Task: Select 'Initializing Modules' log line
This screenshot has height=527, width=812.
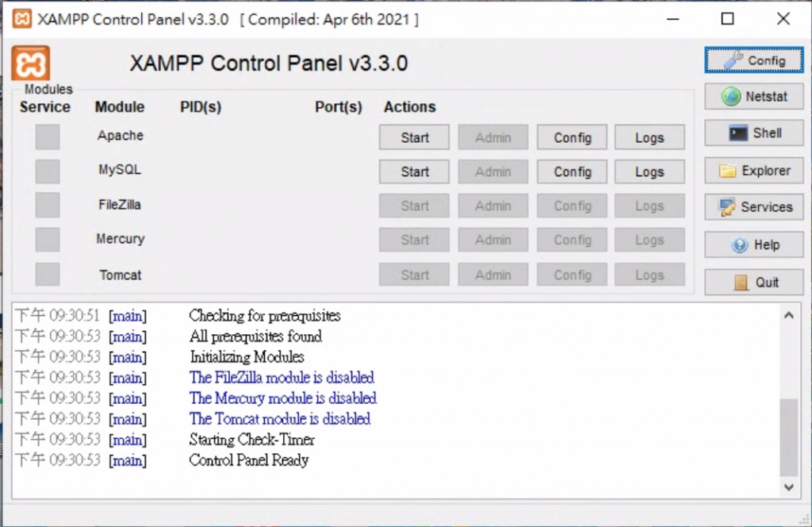Action: click(x=247, y=357)
